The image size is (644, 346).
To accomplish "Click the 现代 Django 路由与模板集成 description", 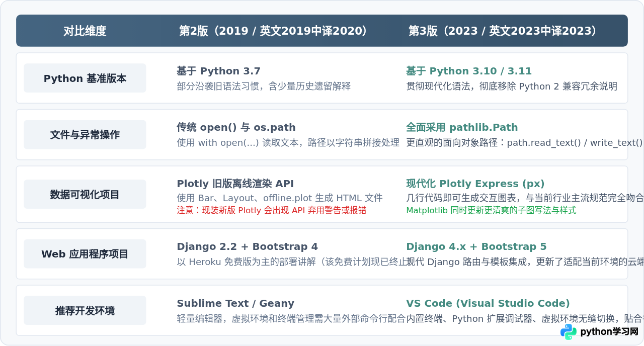I will (525, 262).
